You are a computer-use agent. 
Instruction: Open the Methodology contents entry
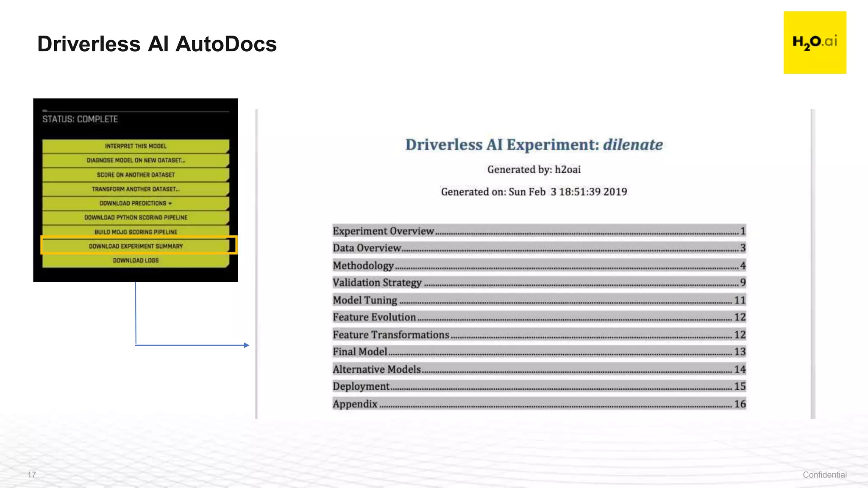point(539,266)
